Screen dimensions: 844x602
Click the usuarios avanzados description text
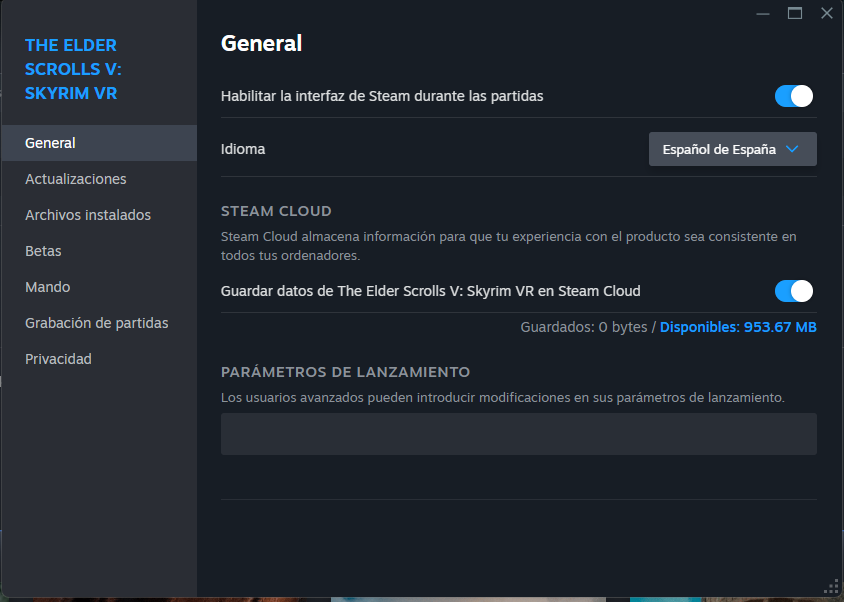click(x=503, y=397)
